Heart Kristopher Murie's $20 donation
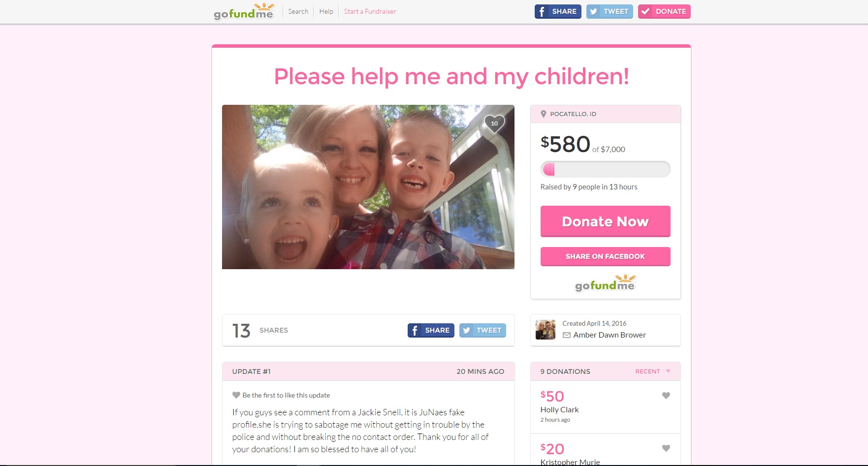This screenshot has height=466, width=868. [x=666, y=448]
